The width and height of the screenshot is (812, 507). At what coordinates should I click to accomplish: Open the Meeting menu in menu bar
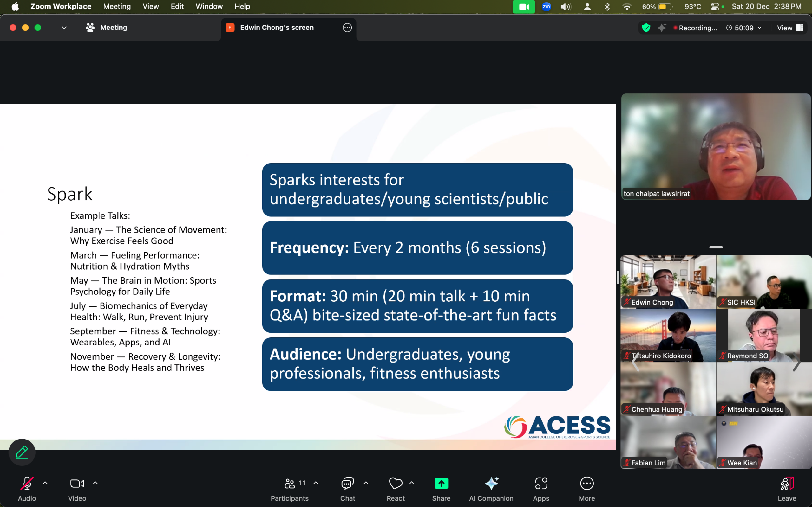pos(117,6)
